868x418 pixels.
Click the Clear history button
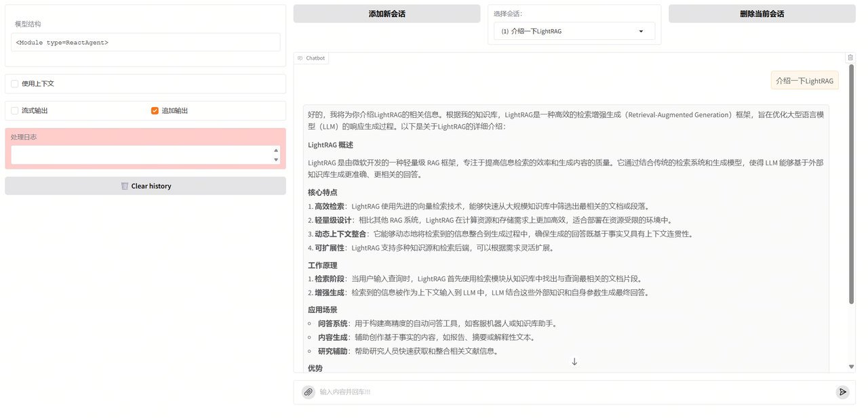[x=145, y=186]
